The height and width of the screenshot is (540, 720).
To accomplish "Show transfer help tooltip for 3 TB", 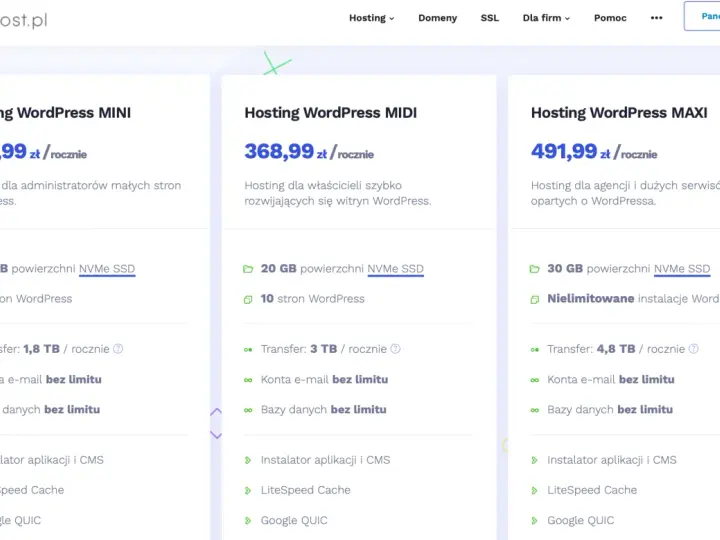I will pos(395,349).
